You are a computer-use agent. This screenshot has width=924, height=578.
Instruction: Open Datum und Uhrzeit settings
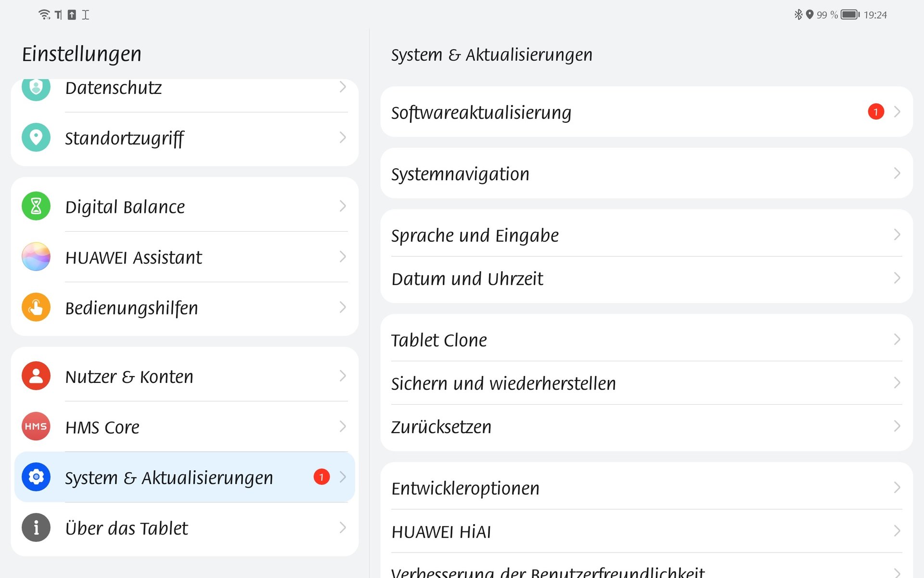point(646,279)
